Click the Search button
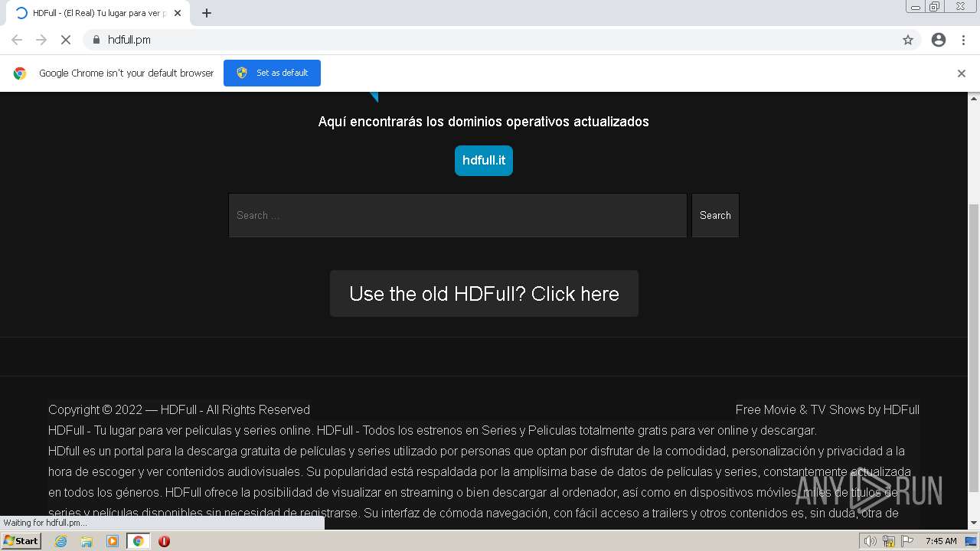Image resolution: width=980 pixels, height=551 pixels. click(715, 215)
